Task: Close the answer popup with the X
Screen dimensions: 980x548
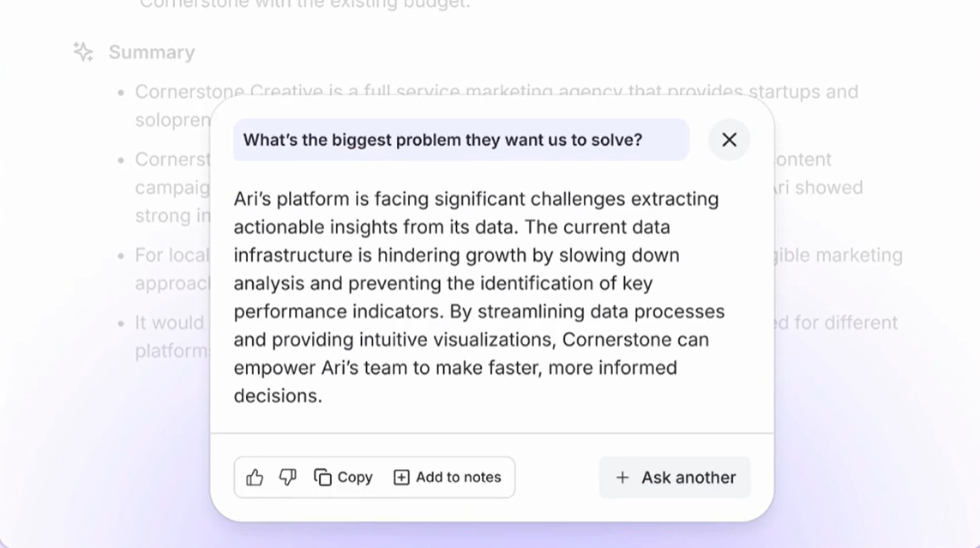Action: pos(729,140)
